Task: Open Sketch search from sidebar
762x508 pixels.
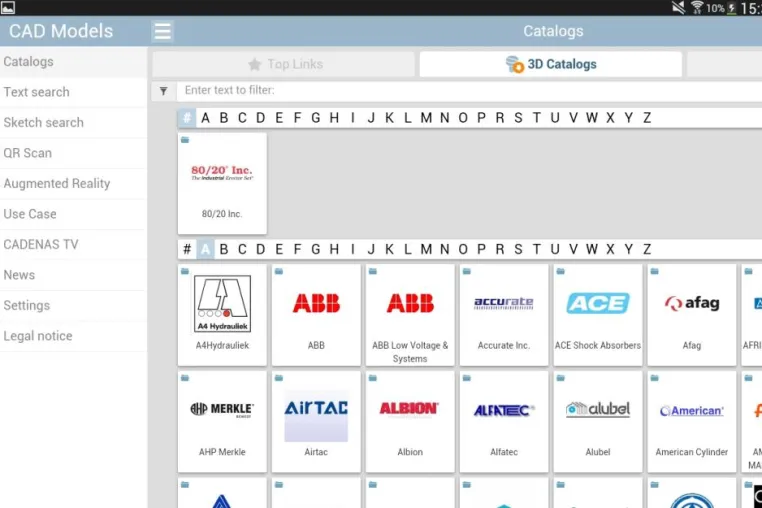Action: tap(73, 123)
